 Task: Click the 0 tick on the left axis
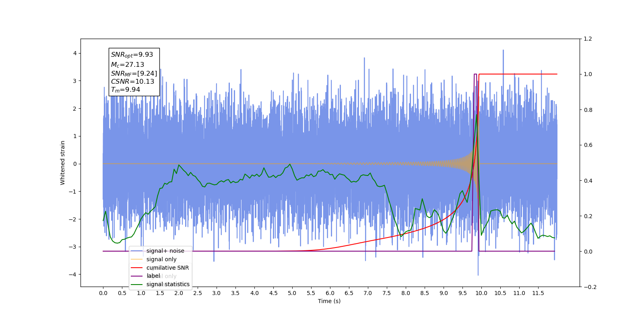(x=75, y=164)
